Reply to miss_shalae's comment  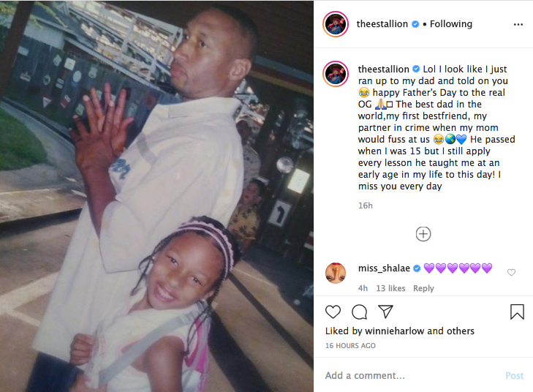[x=423, y=288]
